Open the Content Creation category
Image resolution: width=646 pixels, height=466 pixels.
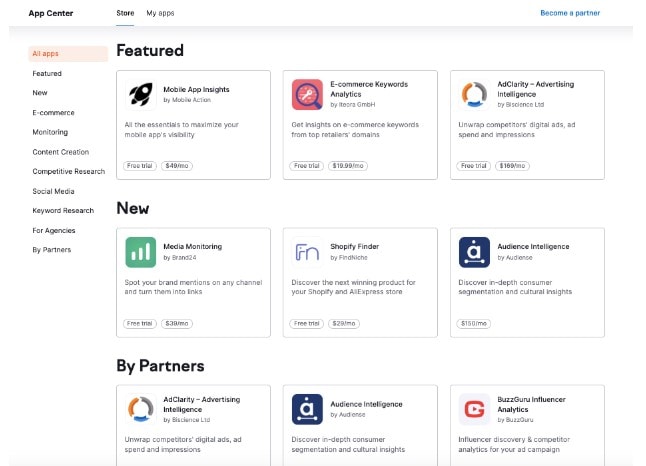click(x=61, y=152)
